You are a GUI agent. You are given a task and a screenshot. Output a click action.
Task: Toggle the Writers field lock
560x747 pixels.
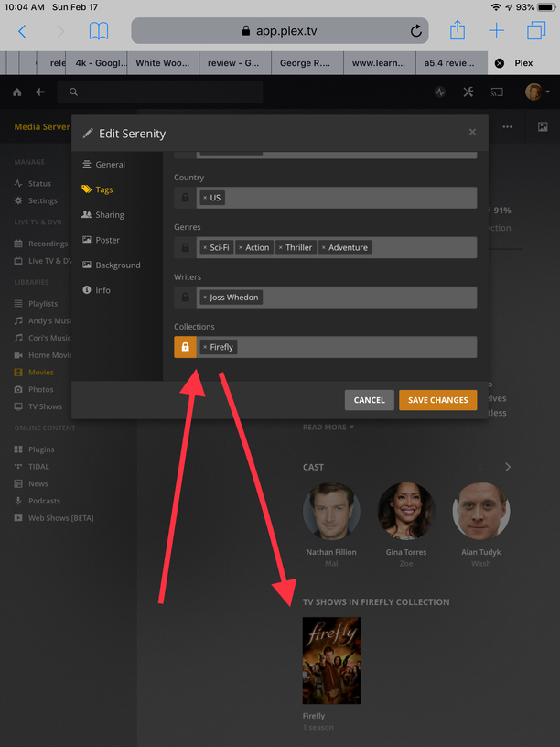point(185,298)
